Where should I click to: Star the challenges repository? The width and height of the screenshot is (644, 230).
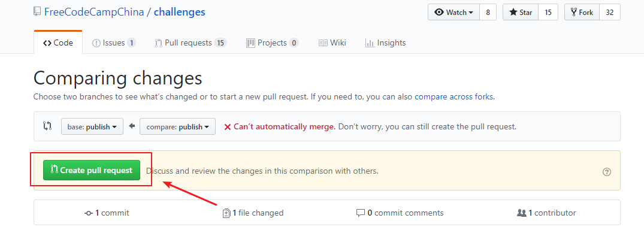click(x=521, y=13)
